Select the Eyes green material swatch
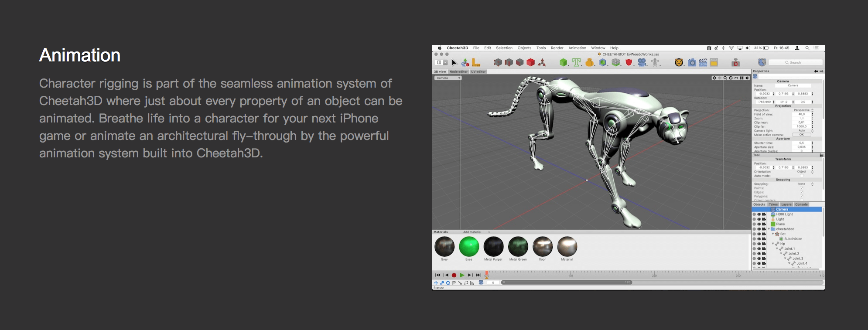The height and width of the screenshot is (330, 868). pos(469,247)
